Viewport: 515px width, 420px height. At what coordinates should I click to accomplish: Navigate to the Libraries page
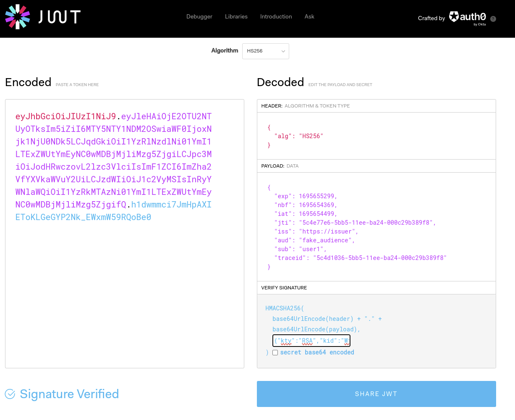click(236, 17)
